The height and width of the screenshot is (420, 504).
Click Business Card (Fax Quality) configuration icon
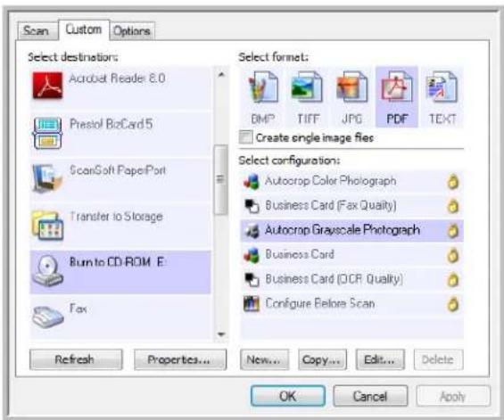[x=252, y=206]
